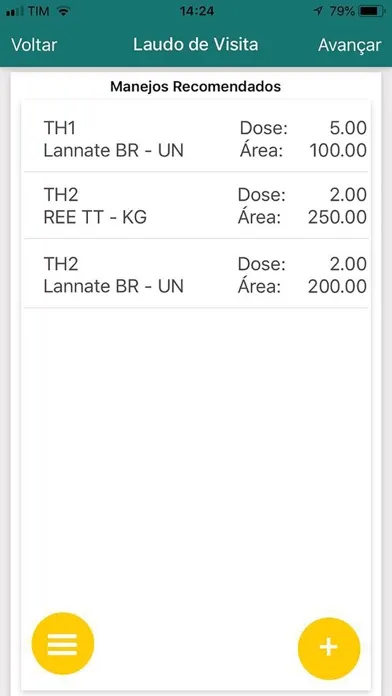Screen dimensions: 392x696
Task: Tap the Manejos Recomendados heading
Action: [x=195, y=87]
